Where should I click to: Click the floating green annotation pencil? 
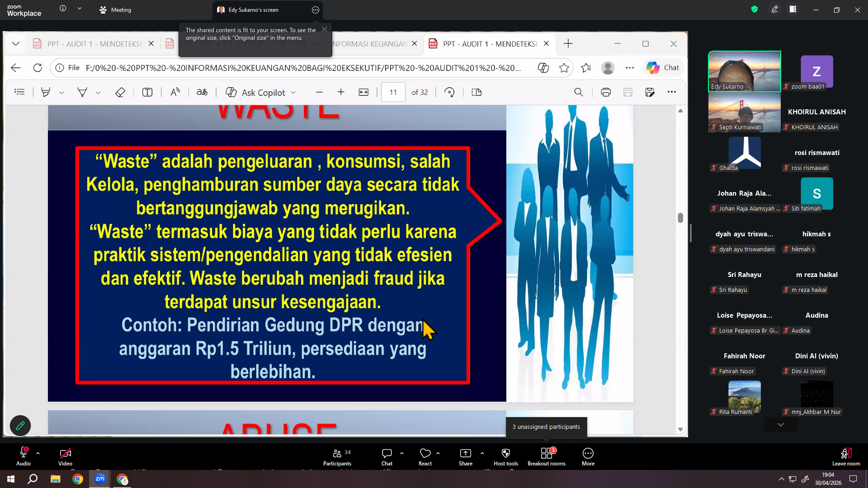tap(20, 426)
